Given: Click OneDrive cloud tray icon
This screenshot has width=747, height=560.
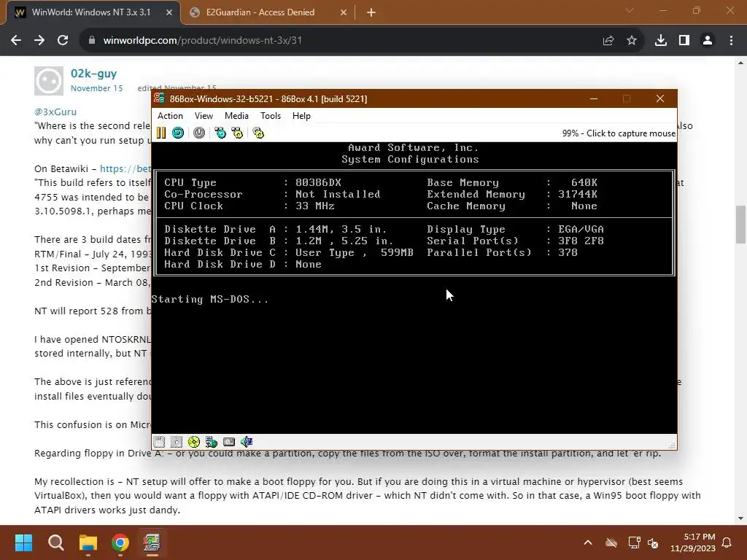Looking at the screenshot, I should pyautogui.click(x=611, y=542).
